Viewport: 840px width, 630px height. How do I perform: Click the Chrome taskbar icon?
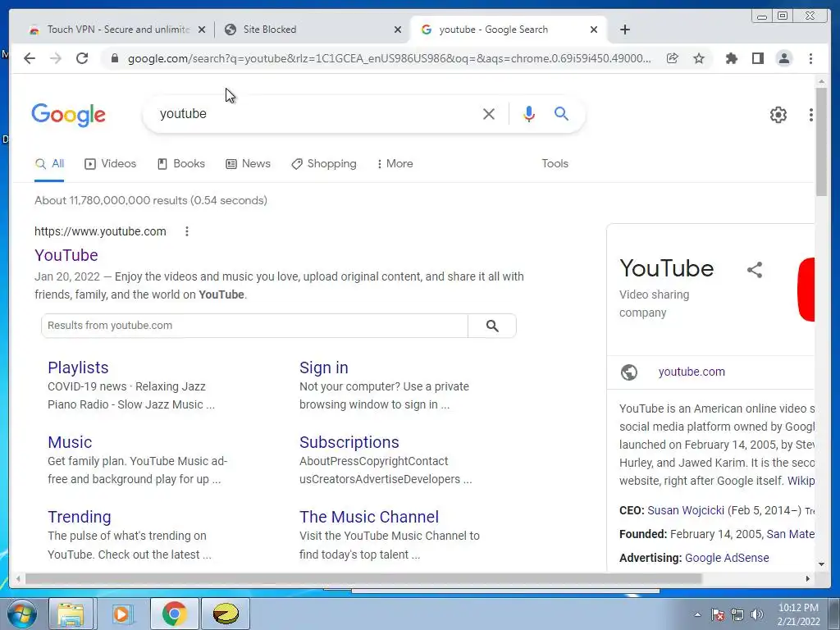coord(174,614)
